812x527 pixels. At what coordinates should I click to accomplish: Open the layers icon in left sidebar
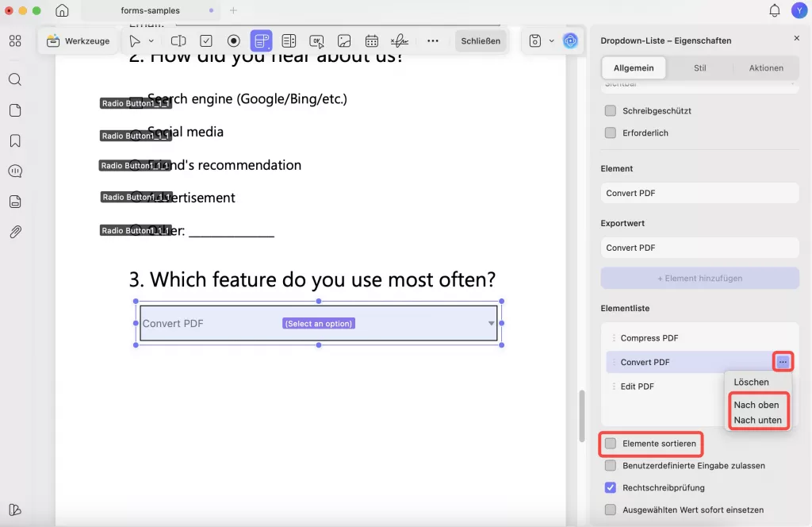coord(15,202)
